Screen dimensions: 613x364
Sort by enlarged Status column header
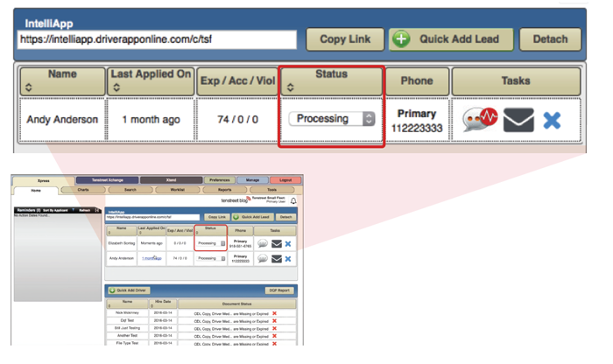332,80
